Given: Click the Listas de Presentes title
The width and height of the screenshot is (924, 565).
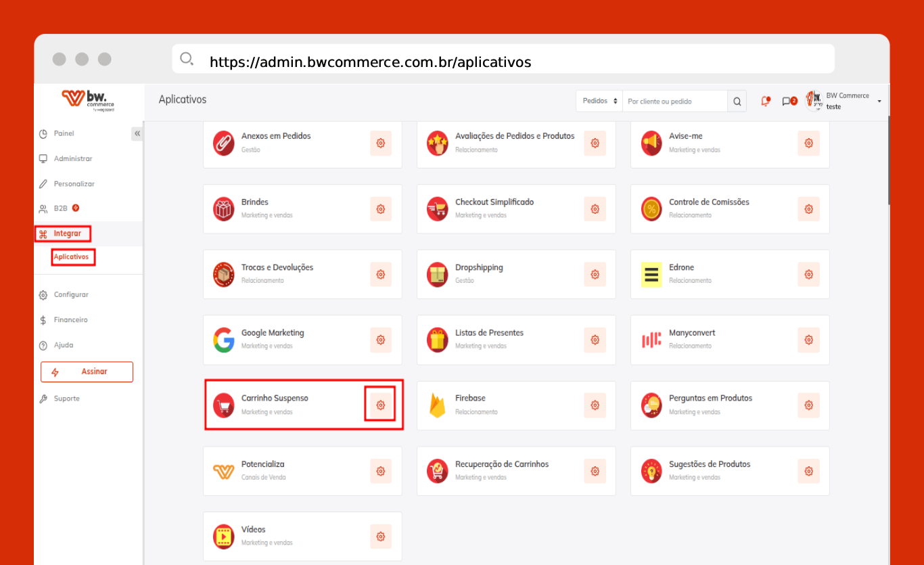Looking at the screenshot, I should coord(489,333).
